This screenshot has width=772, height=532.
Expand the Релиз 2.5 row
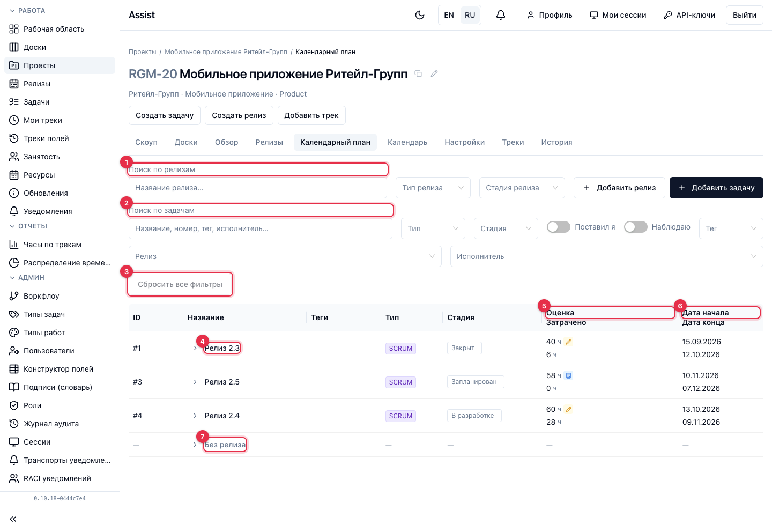[x=195, y=382]
